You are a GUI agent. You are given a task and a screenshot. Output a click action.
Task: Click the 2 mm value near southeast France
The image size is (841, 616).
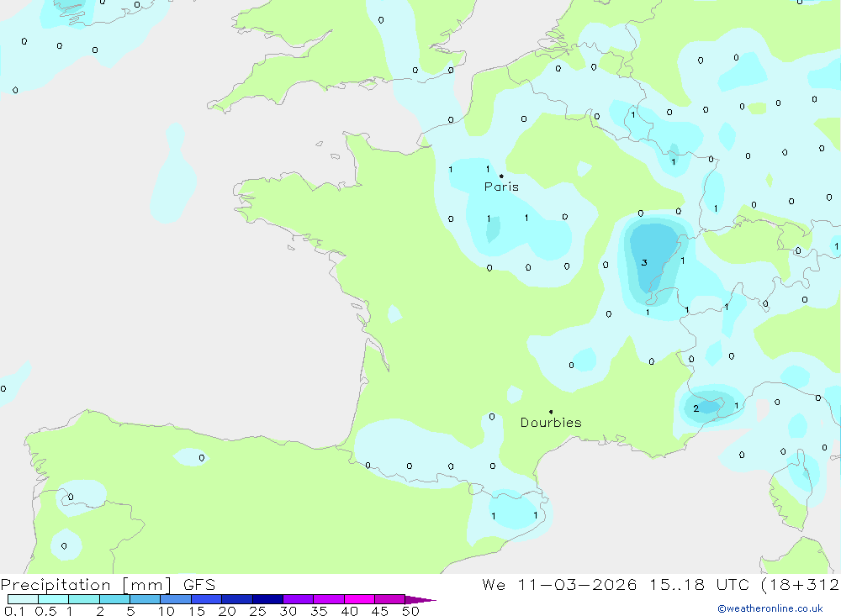pyautogui.click(x=696, y=408)
